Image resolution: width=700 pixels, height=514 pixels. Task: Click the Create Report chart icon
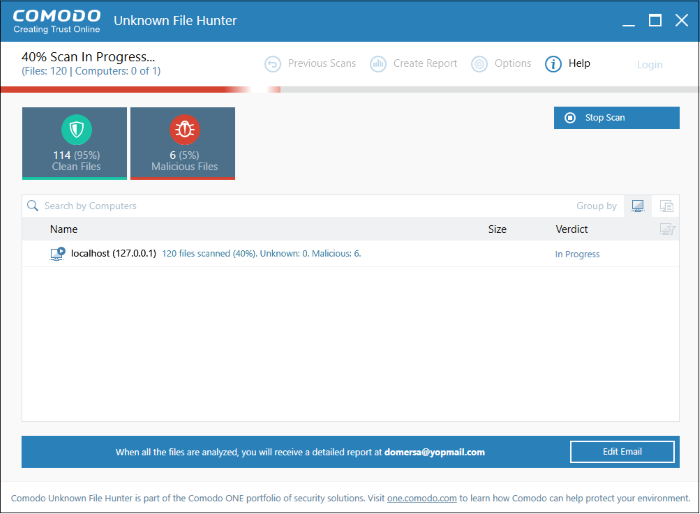[378, 64]
